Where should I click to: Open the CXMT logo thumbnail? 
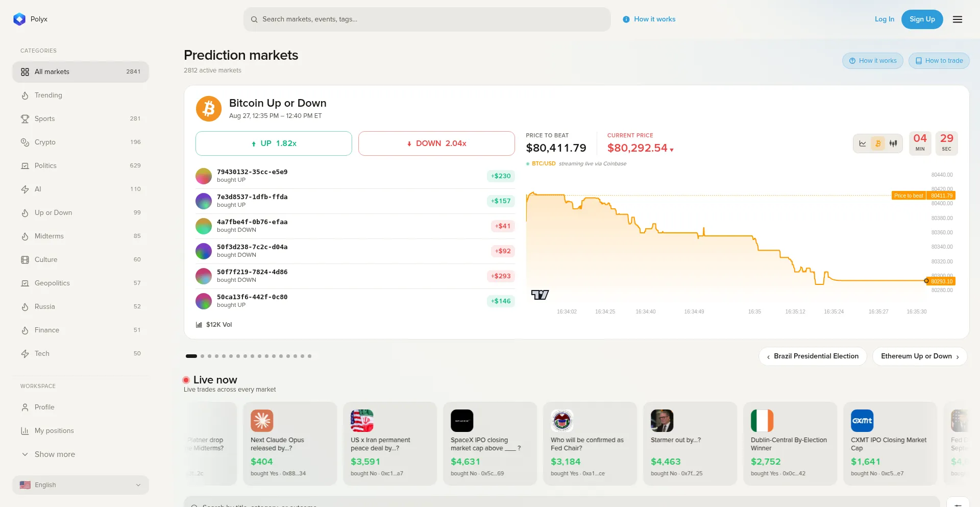862,421
